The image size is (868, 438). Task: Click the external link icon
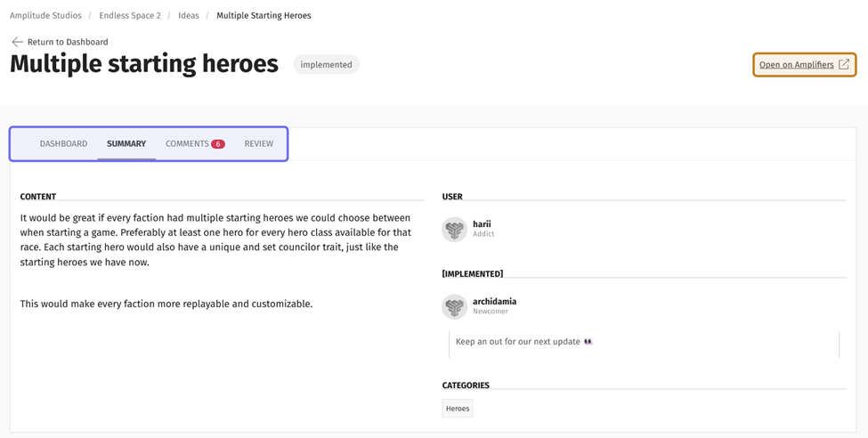click(844, 64)
